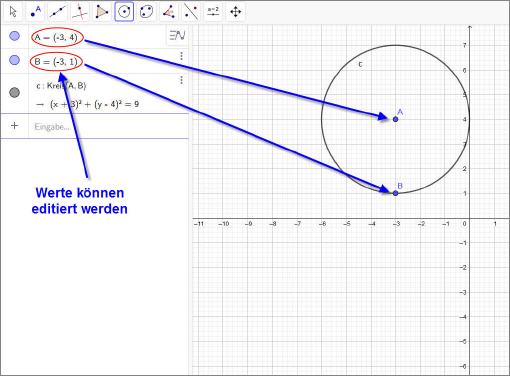Select the Circle with center tool
This screenshot has width=510, height=376.
pyautogui.click(x=124, y=12)
